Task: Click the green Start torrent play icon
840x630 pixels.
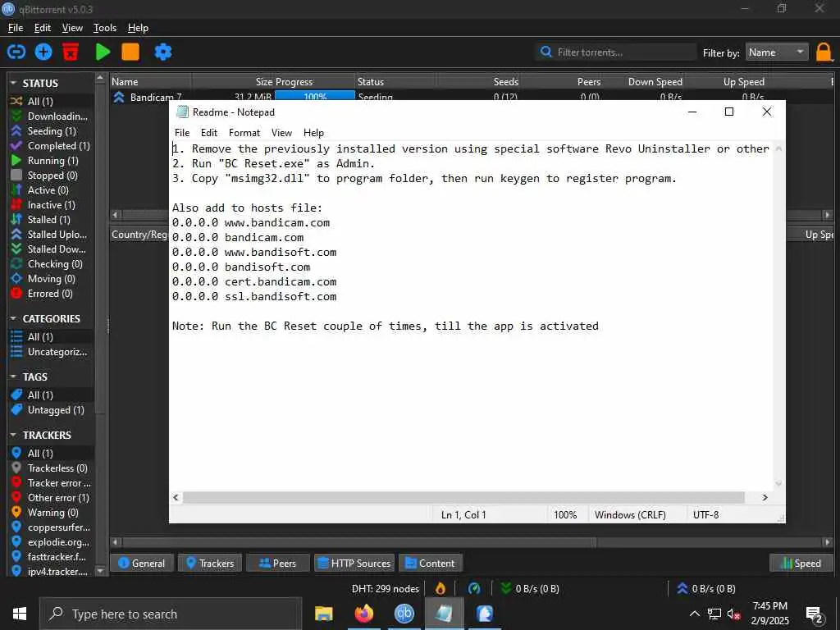Action: click(103, 52)
